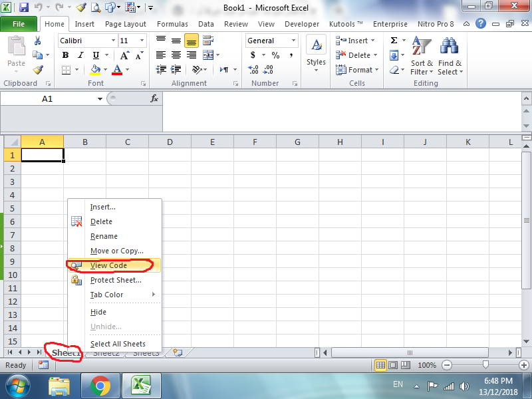
Task: Toggle Wrap Text button
Action: coord(208,41)
